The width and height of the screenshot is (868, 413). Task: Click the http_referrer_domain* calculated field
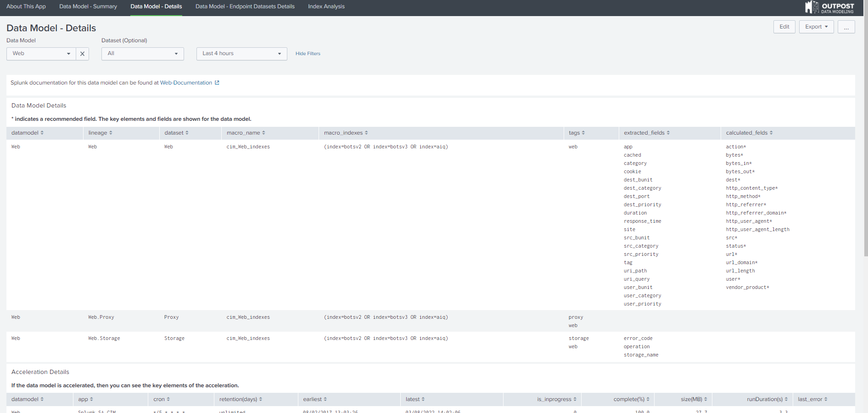[756, 213]
